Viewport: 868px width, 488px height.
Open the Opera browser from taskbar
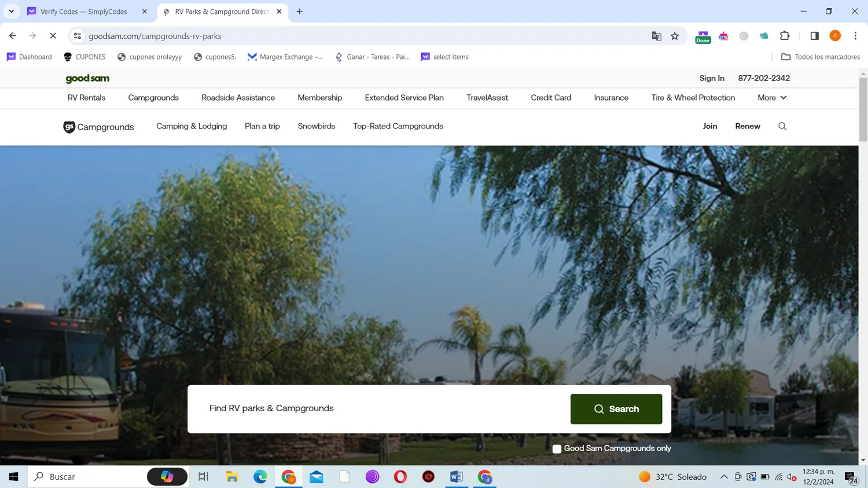click(x=400, y=476)
